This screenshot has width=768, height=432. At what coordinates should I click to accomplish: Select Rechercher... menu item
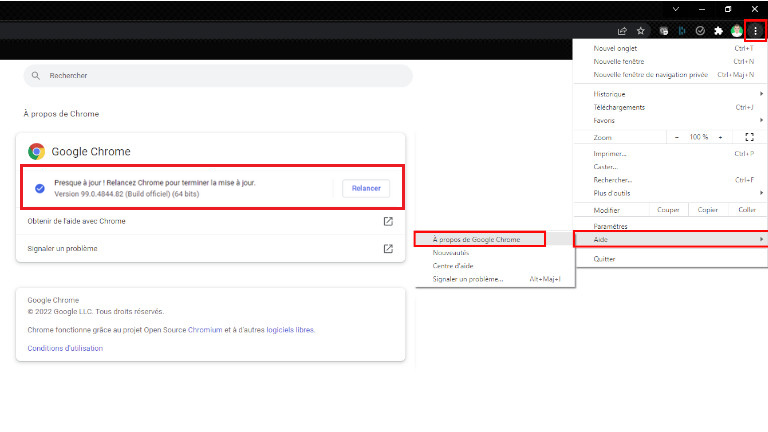670,180
